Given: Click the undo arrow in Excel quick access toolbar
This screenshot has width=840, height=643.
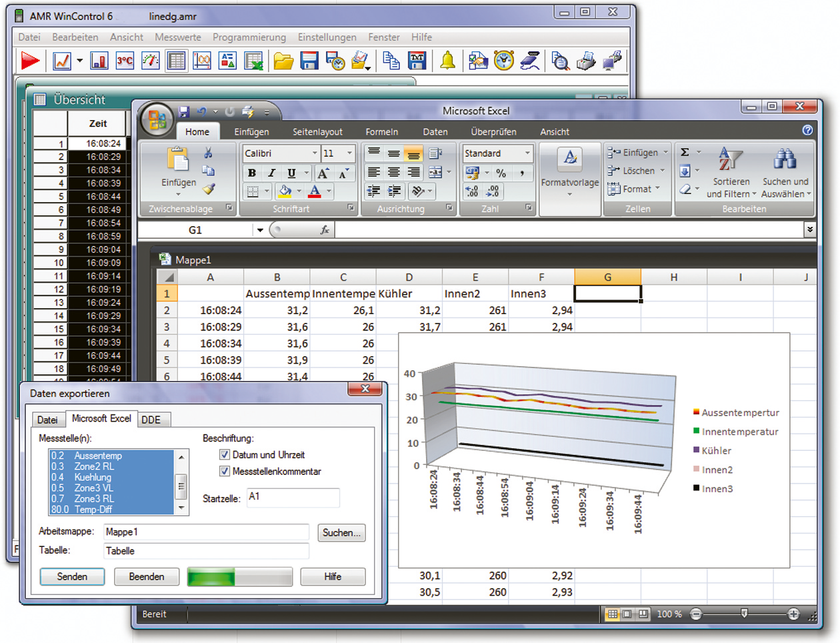Looking at the screenshot, I should point(202,111).
